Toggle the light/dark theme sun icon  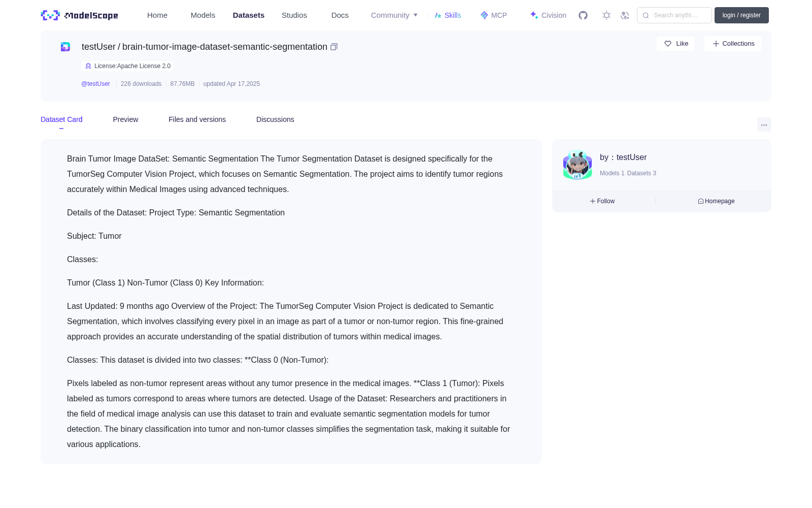[x=606, y=15]
